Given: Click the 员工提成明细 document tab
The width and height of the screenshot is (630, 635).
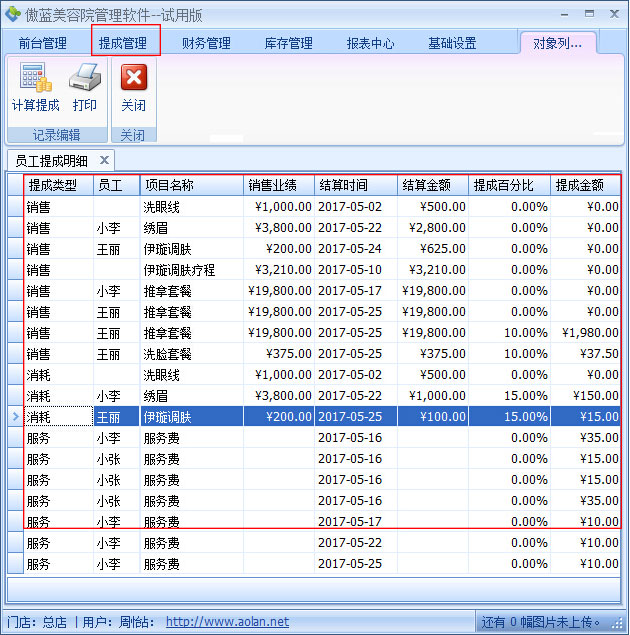Looking at the screenshot, I should 51,160.
